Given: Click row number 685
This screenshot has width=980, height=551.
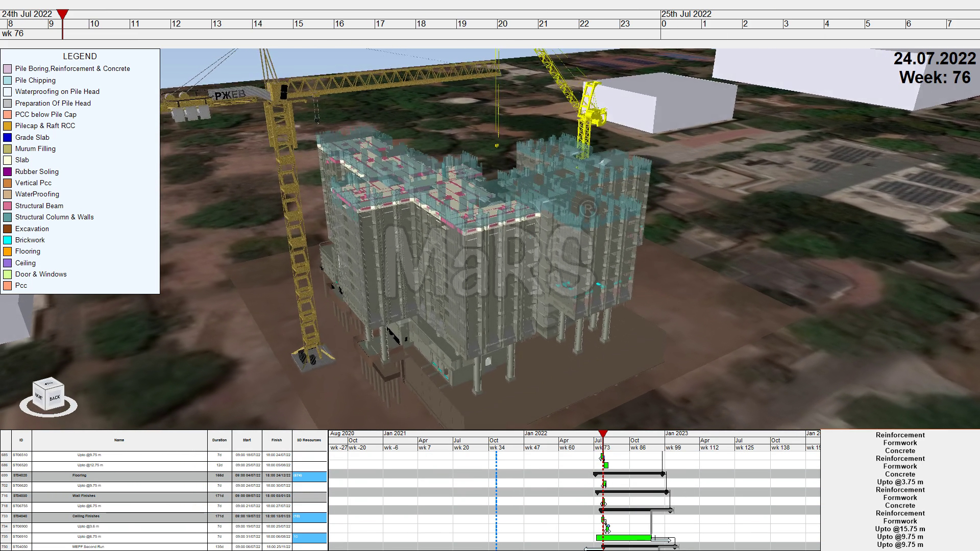Looking at the screenshot, I should tap(5, 455).
